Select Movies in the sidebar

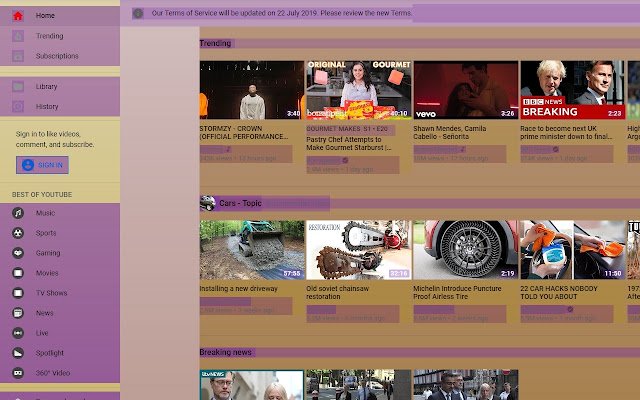[60, 273]
